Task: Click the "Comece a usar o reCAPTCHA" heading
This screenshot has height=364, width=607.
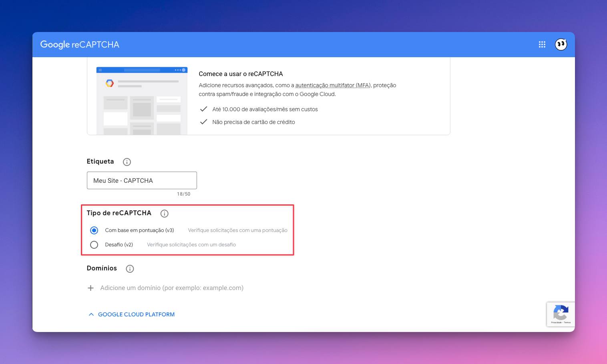Action: tap(241, 74)
